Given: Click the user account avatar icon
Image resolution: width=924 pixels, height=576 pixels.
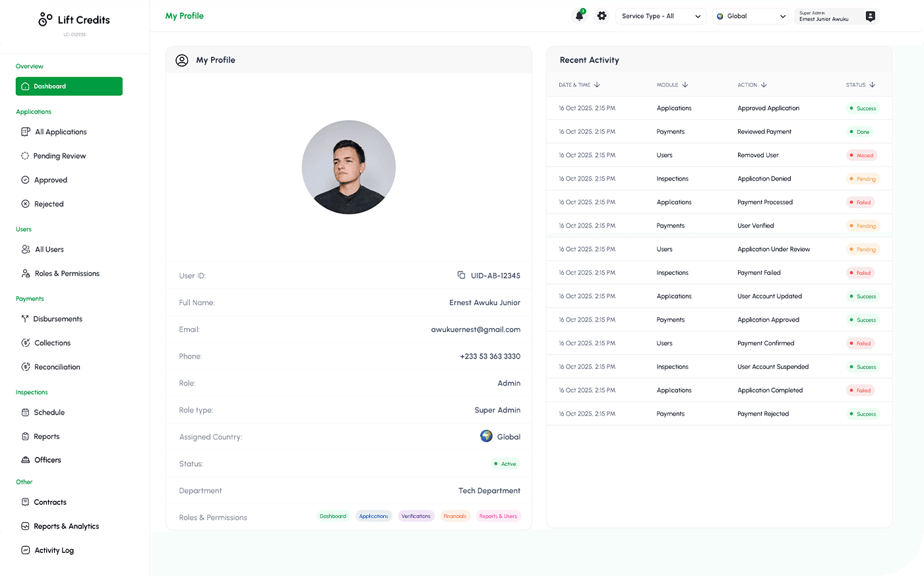Looking at the screenshot, I should tap(870, 16).
